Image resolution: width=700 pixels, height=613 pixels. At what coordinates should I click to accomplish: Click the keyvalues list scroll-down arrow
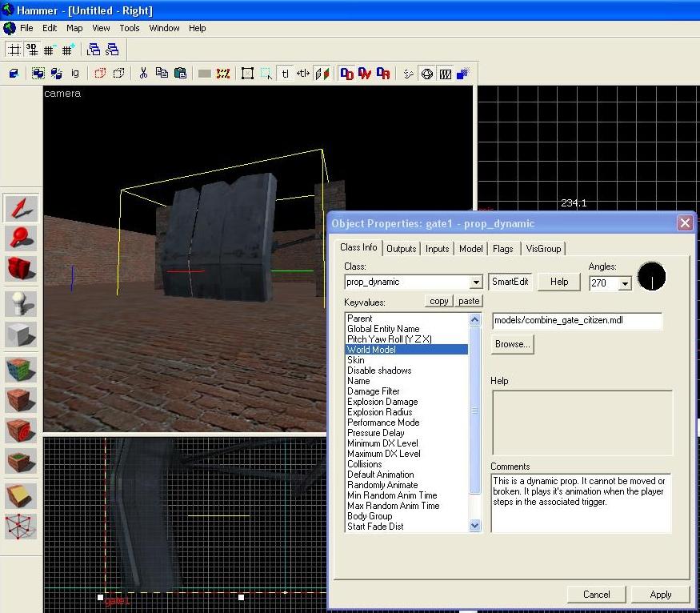click(474, 526)
